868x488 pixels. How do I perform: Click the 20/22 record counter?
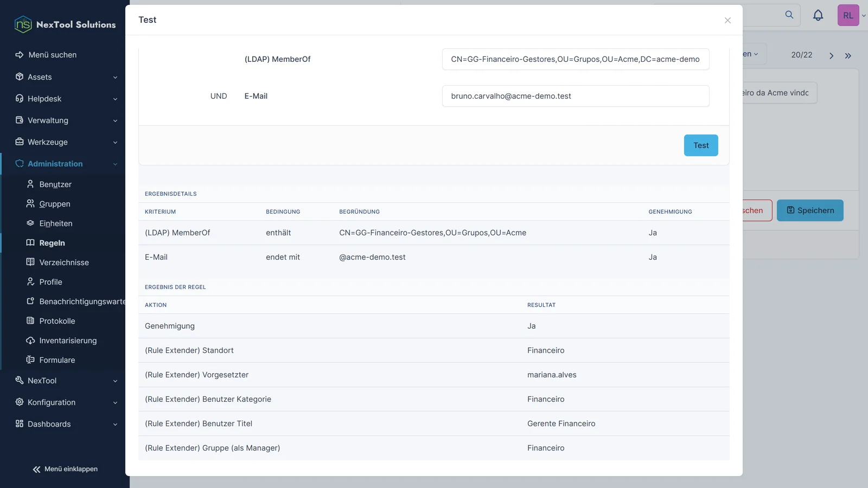point(801,55)
